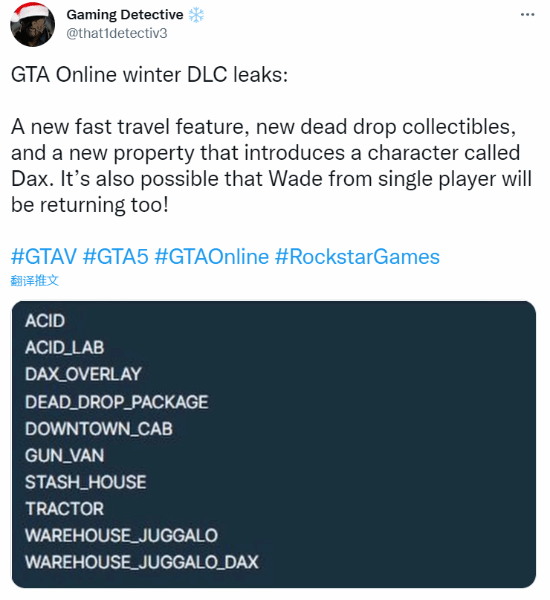The height and width of the screenshot is (600, 550).
Task: Open the #GTAOnline hashtag
Action: tap(212, 256)
